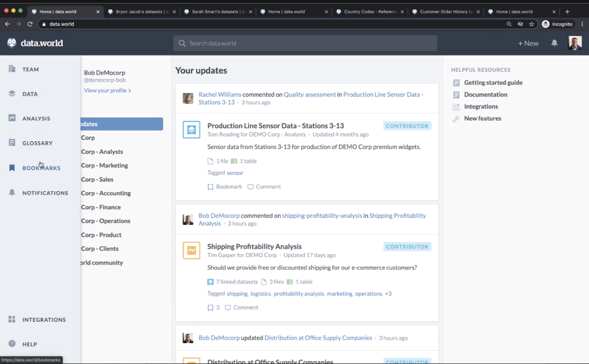Open the Analysis sidebar icon
This screenshot has width=589, height=364.
(12, 118)
